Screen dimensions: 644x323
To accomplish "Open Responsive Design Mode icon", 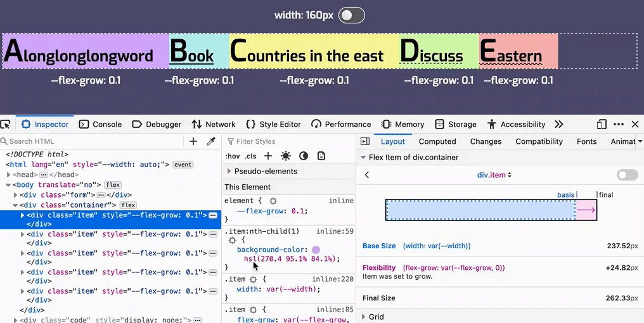I will 602,124.
